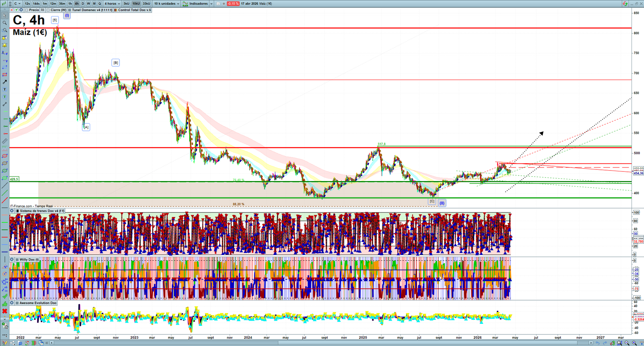Switch to 56m timeframe
This screenshot has width=644, height=346.
pos(62,4)
